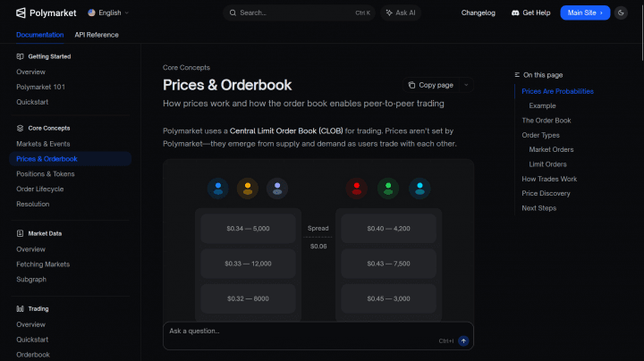Click the red trader avatar icon
This screenshot has height=361, width=644.
pyautogui.click(x=357, y=188)
